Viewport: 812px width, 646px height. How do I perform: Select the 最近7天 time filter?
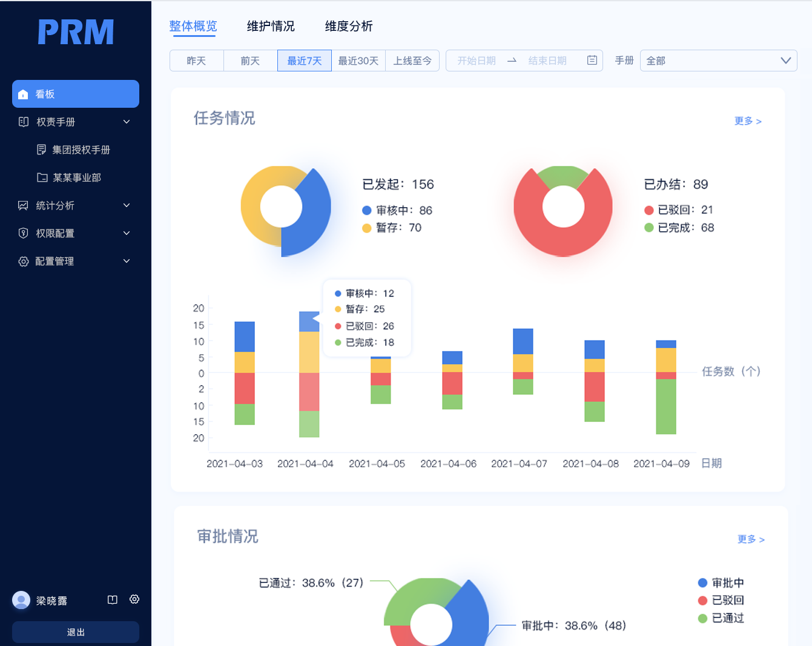pyautogui.click(x=305, y=61)
